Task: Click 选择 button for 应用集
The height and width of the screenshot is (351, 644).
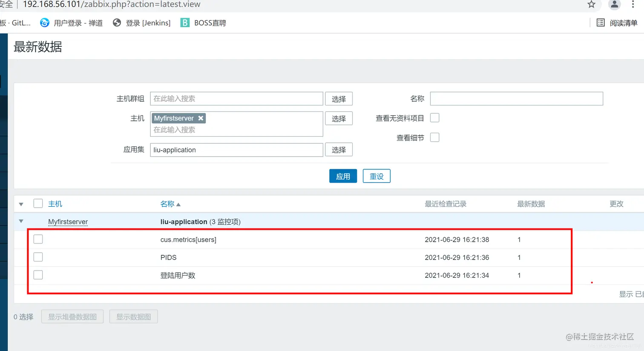Action: pos(339,150)
